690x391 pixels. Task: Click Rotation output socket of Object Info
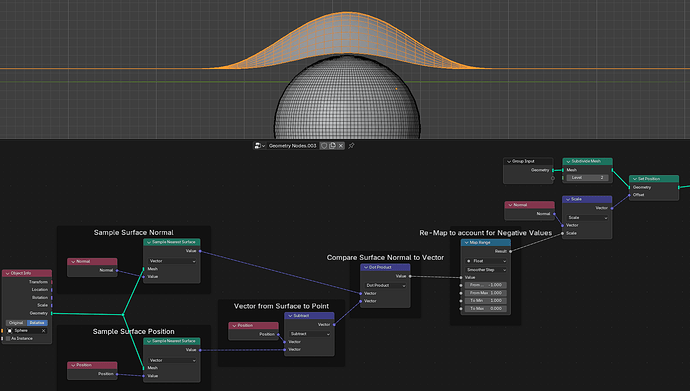pyautogui.click(x=52, y=298)
